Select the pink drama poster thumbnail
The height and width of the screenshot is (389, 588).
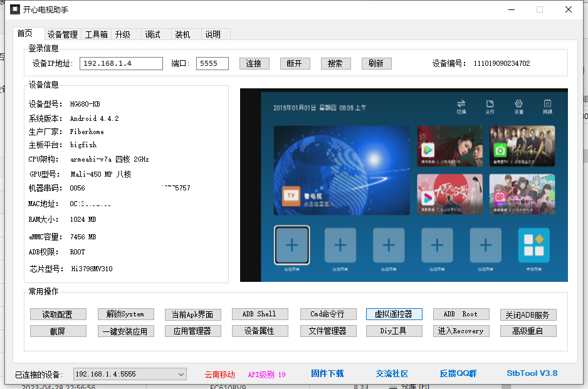click(449, 194)
